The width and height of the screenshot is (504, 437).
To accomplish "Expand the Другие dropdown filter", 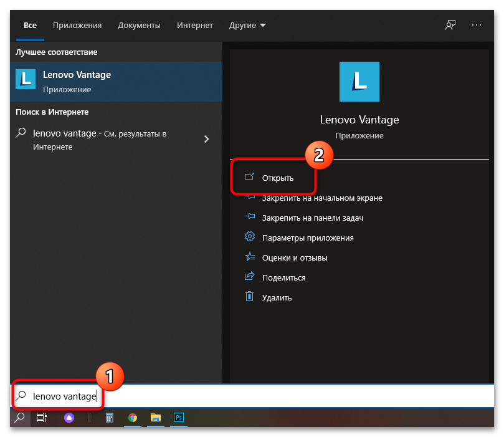I will [247, 26].
